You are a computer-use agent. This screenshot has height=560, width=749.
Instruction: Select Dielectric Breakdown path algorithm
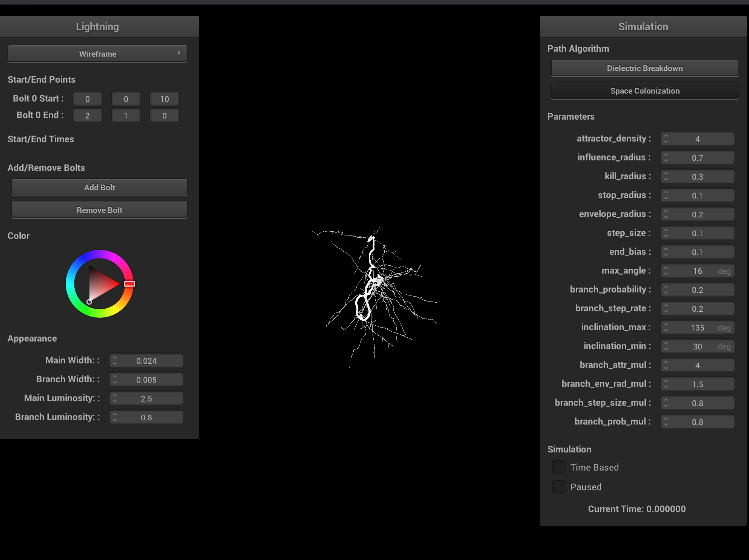[x=644, y=68]
